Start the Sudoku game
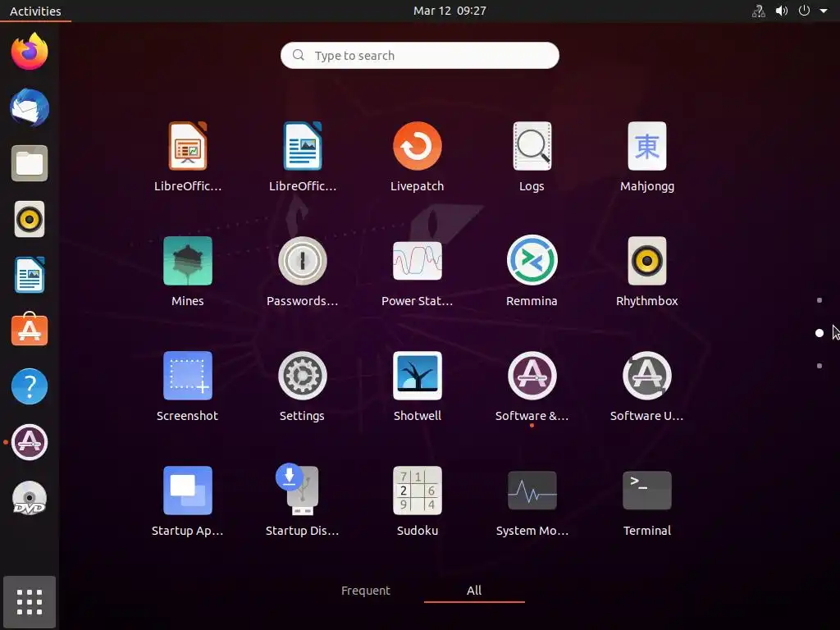840x630 pixels. 417,501
